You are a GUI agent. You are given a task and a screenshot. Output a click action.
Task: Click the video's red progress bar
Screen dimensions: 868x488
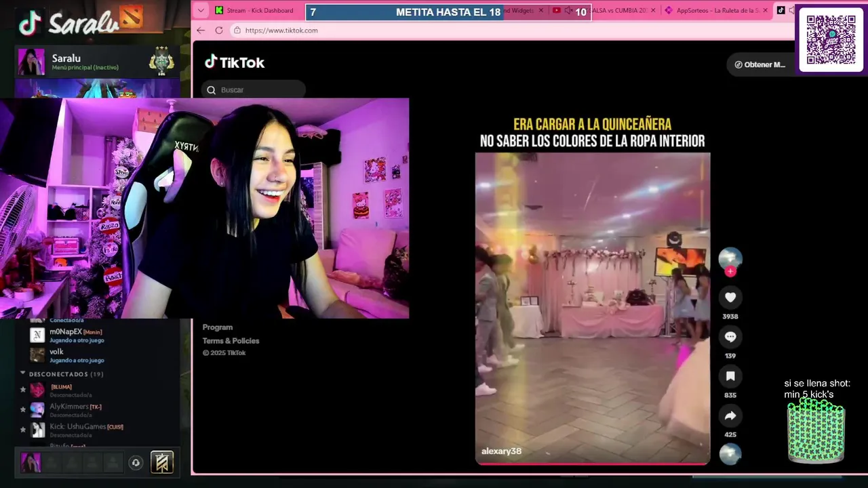(593, 464)
